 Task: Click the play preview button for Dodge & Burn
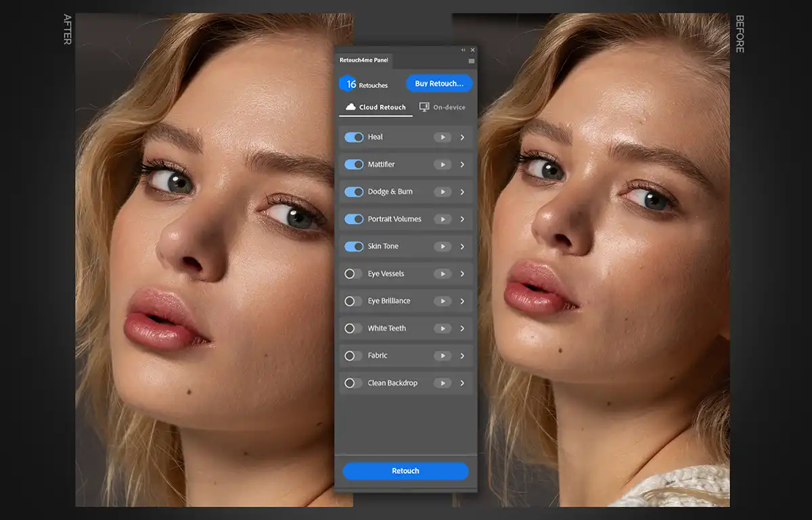pyautogui.click(x=442, y=192)
